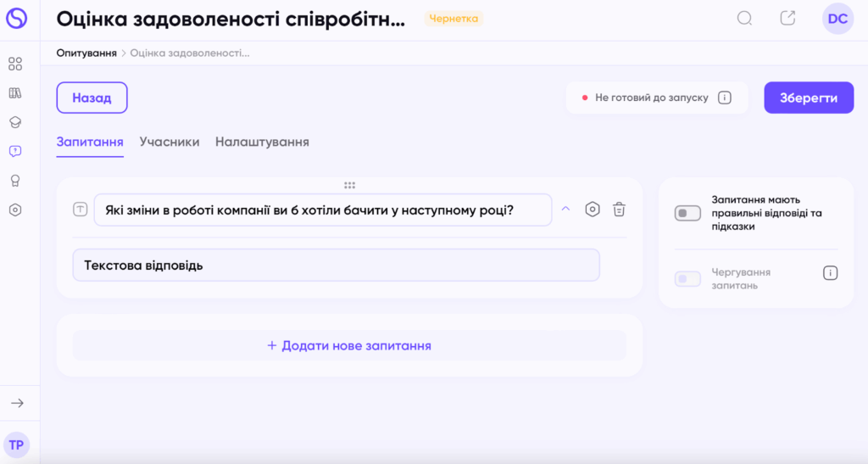Screen dimensions: 868x464
Task: Delete the question with trash icon
Action: (620, 209)
